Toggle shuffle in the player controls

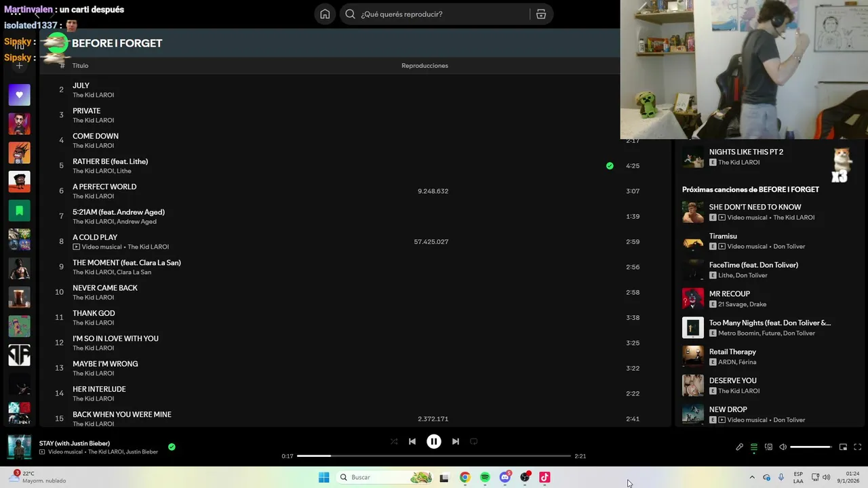point(394,441)
